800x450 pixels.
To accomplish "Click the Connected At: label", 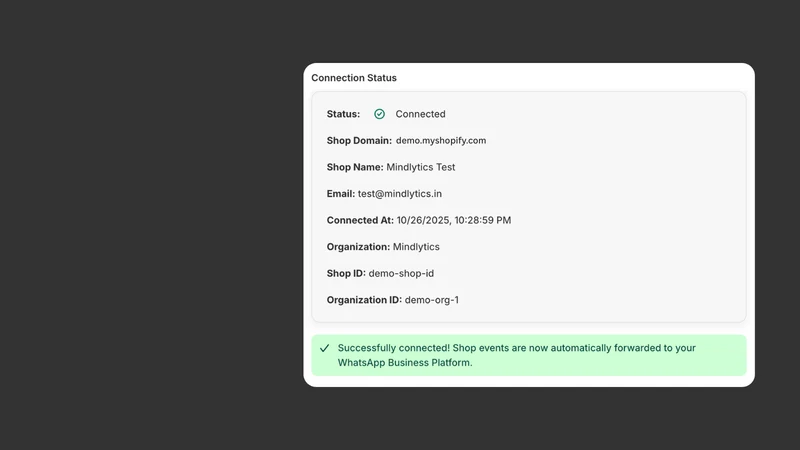I will click(360, 220).
